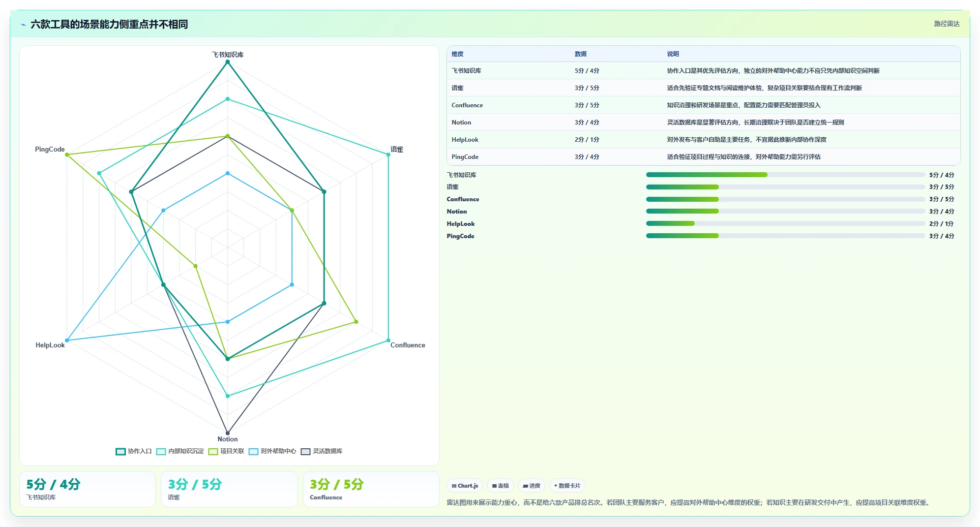Screen dimensions: 980x527
Task: Click the 语雀 progress bar
Action: 785,187
